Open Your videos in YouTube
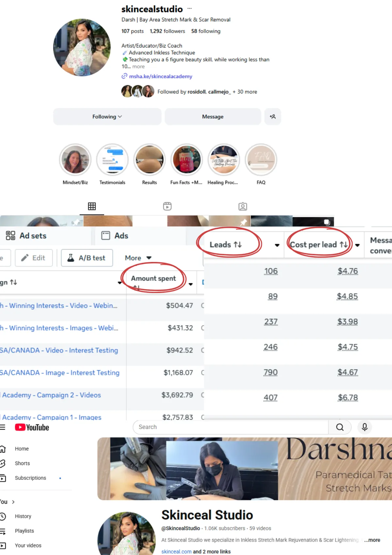The width and height of the screenshot is (392, 555). (28, 545)
